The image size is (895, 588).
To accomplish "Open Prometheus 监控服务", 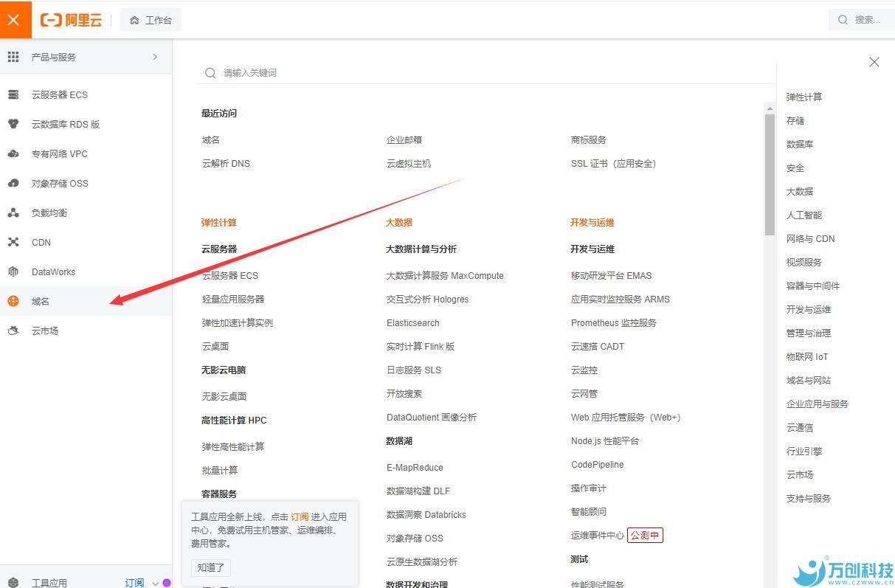I will tap(614, 322).
